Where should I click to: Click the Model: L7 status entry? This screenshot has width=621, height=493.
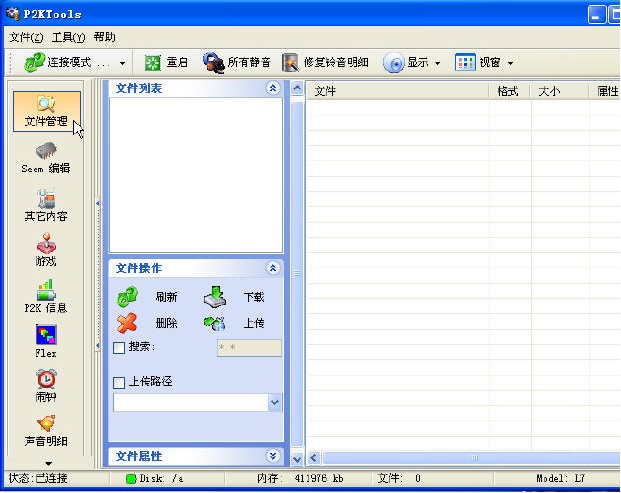pyautogui.click(x=560, y=478)
